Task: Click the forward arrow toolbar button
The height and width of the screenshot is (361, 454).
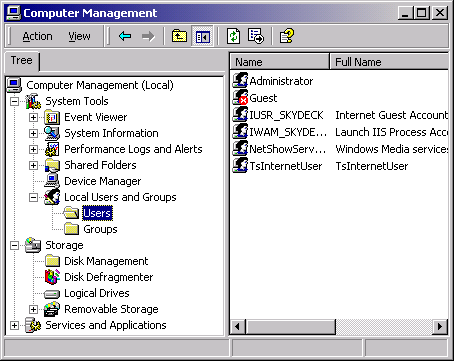Action: (148, 36)
